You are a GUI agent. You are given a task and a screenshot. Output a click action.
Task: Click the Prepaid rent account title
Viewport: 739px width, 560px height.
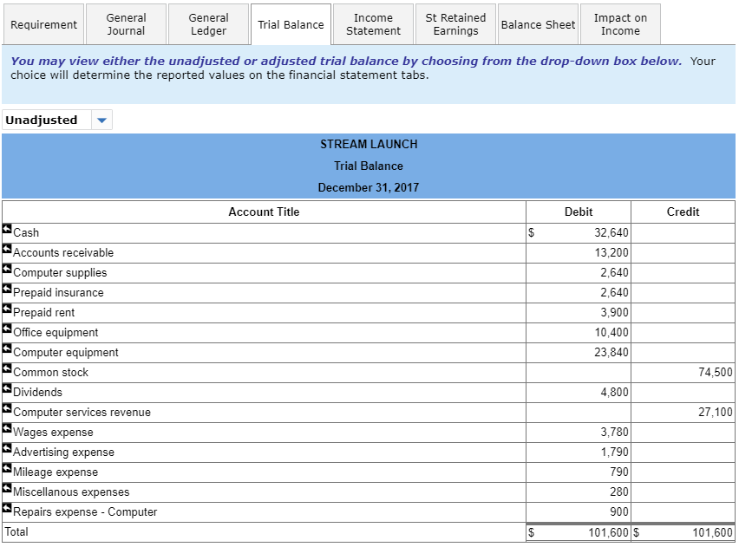44,313
